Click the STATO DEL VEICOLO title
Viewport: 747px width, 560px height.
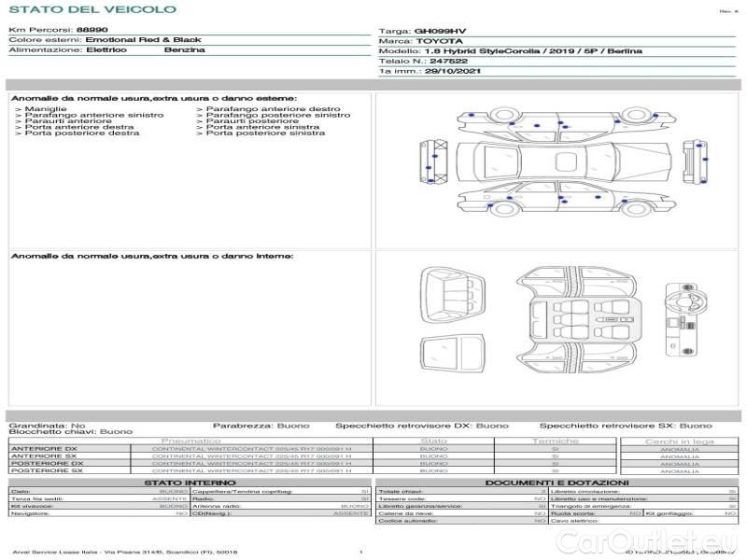(x=92, y=10)
